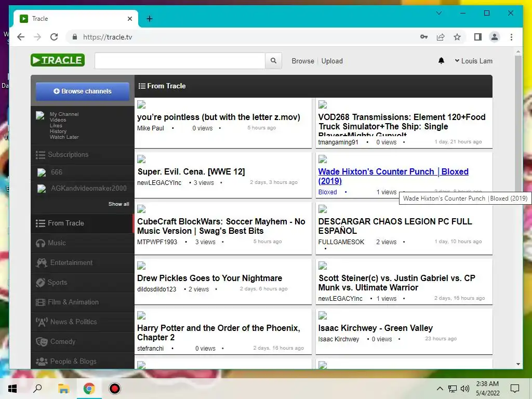Click the Entertainment gamepad icon
This screenshot has width=532, height=399.
point(42,262)
